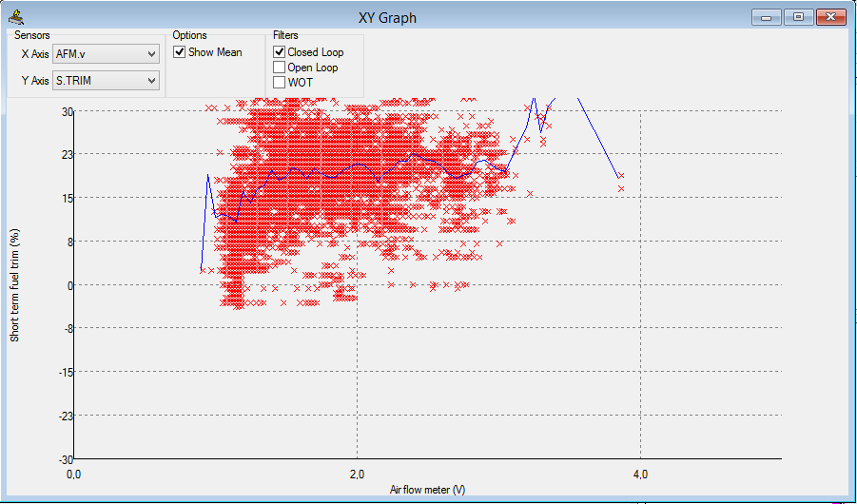Uncheck the Closed Loop filter
Screen dimensions: 857x504
click(280, 52)
